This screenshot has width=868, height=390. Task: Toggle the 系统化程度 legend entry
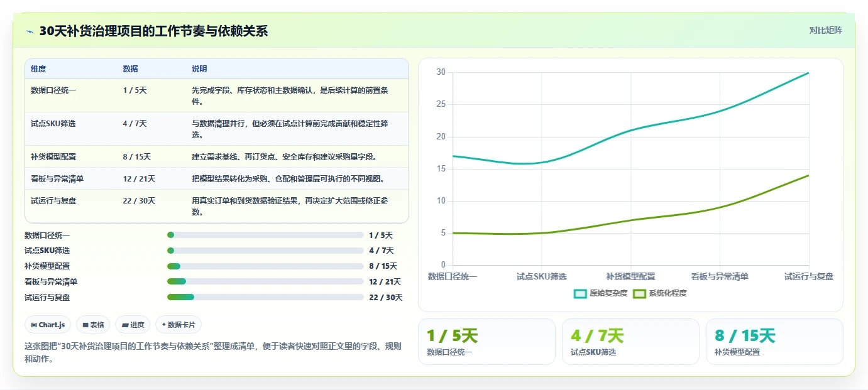[659, 293]
